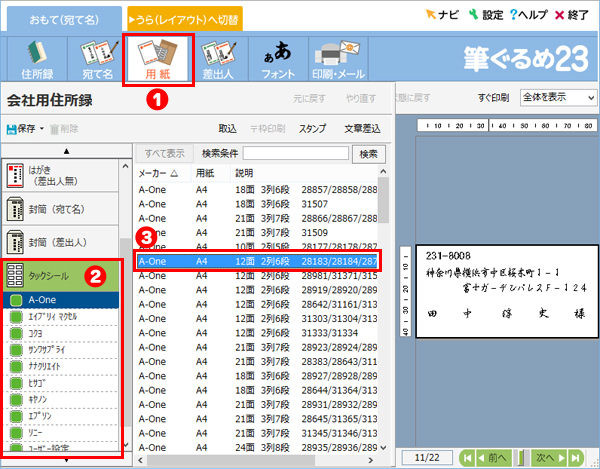Viewport: 600px width, 469px height.
Task: Open the フォント font toolbar icon
Action: [278, 59]
